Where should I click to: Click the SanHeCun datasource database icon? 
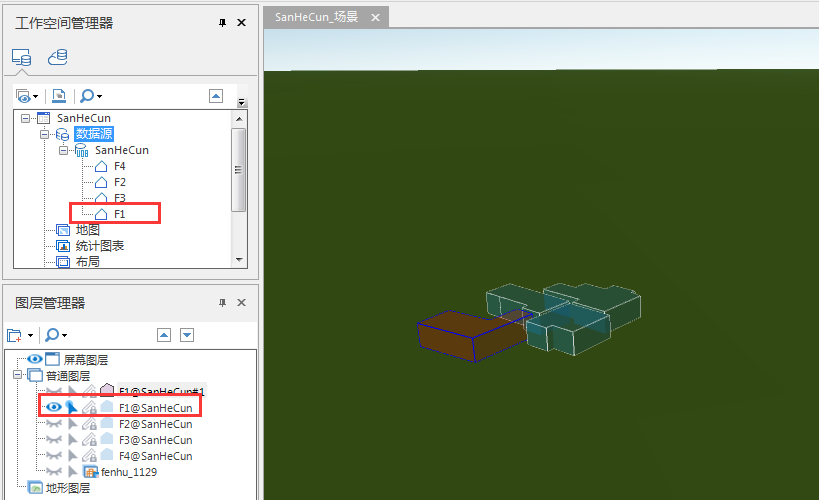click(x=82, y=150)
